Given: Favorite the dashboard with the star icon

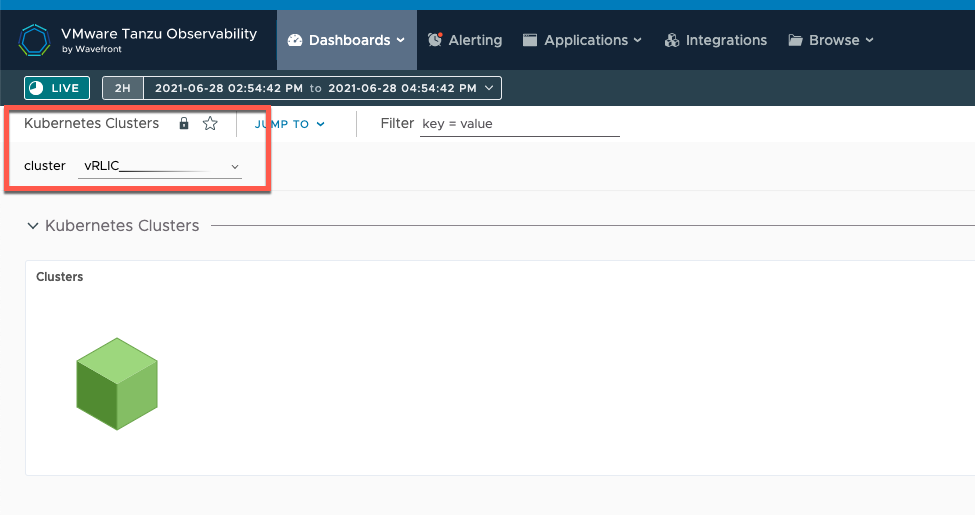Looking at the screenshot, I should [210, 123].
